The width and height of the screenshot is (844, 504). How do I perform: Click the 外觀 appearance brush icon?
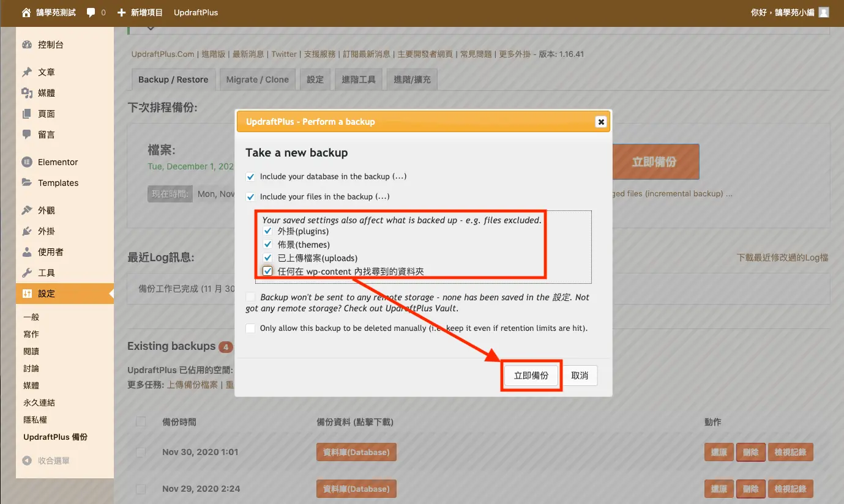[27, 210]
